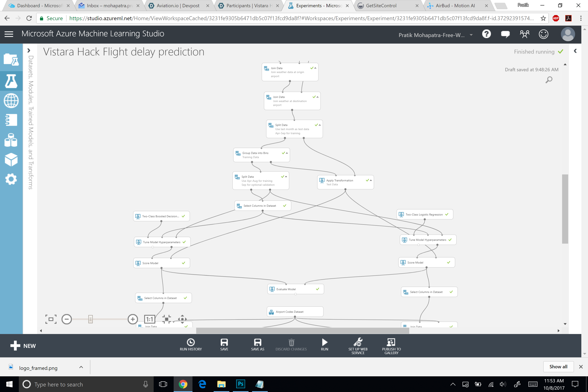Screen dimensions: 588x392
Task: Collapse comment on Join weather at destination module
Action: [x=318, y=97]
